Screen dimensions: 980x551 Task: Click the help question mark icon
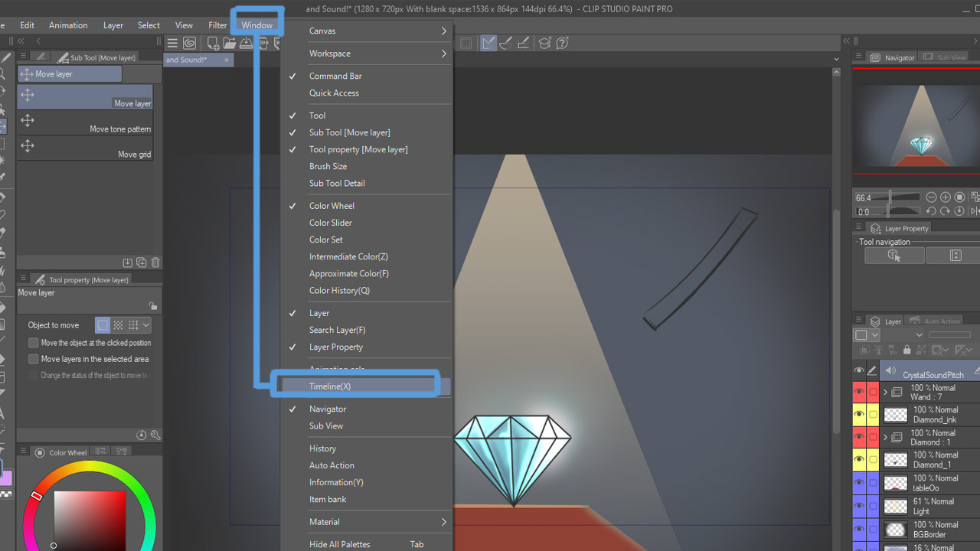click(562, 44)
